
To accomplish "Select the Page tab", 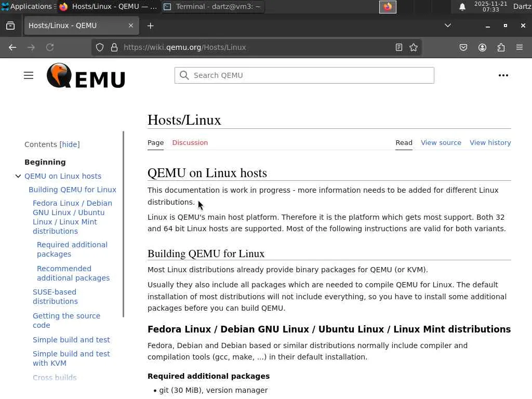I will click(156, 143).
